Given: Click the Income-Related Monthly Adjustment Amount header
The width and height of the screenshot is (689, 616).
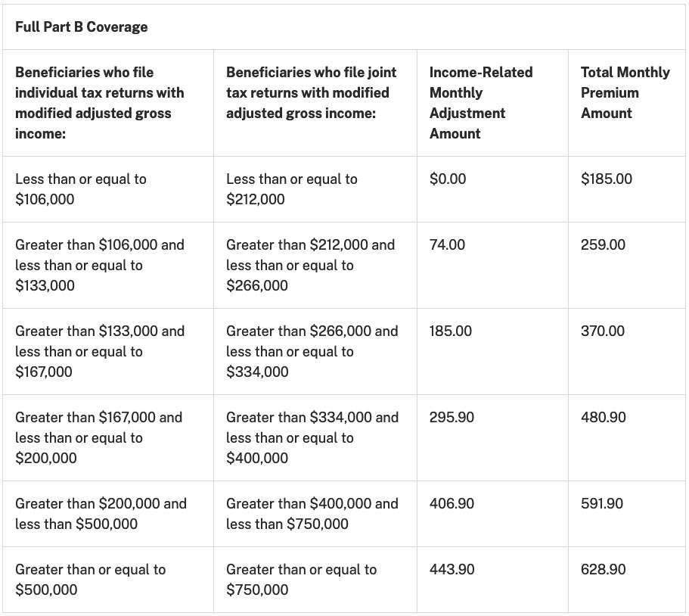Looking at the screenshot, I should [x=480, y=103].
